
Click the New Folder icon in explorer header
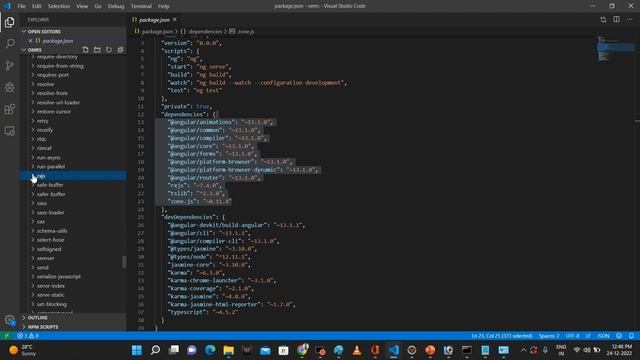[x=97, y=50]
